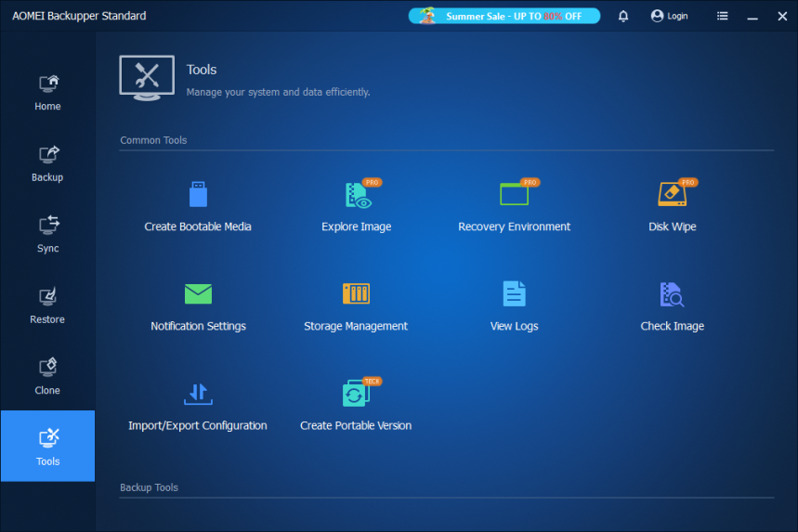The image size is (798, 532).
Task: Open Import/Export Configuration tool
Action: point(198,394)
